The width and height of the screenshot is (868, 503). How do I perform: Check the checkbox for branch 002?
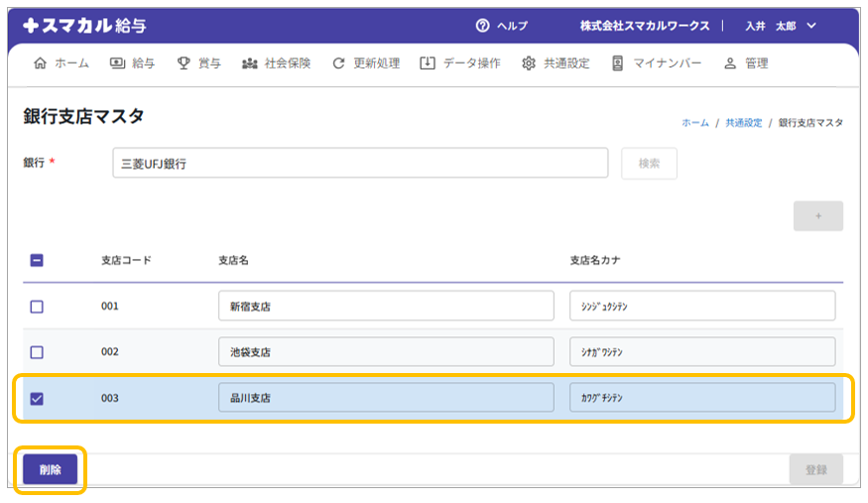(x=37, y=352)
